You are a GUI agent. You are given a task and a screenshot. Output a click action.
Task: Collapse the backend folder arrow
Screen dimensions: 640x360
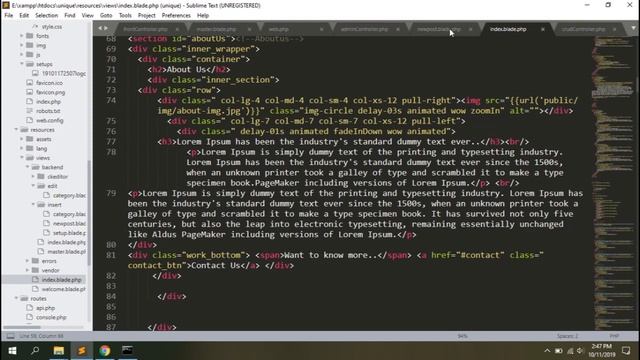pos(27,167)
